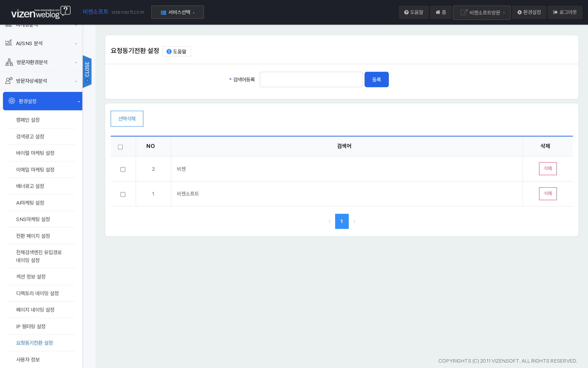Viewport: 588px width, 368px height.
Task: Click the gear icon in top 환경설정
Action: (519, 12)
